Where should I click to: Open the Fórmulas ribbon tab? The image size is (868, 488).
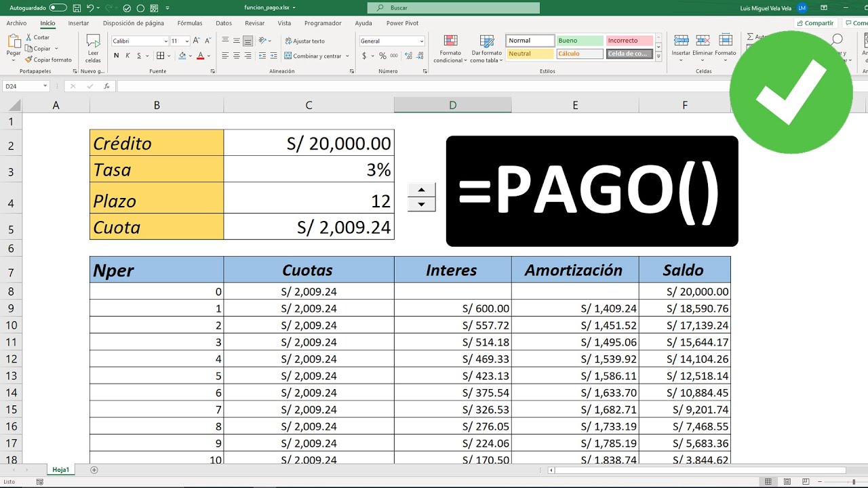coord(190,23)
